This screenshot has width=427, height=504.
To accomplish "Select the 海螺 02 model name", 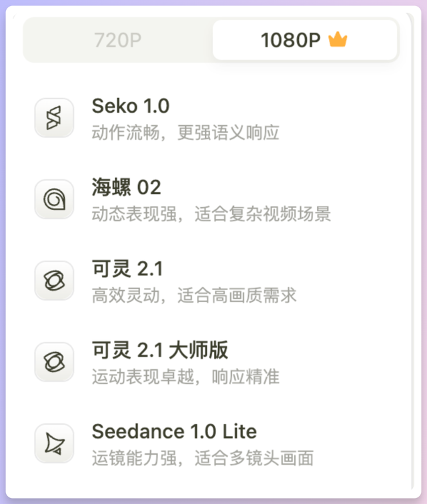I will coord(126,187).
